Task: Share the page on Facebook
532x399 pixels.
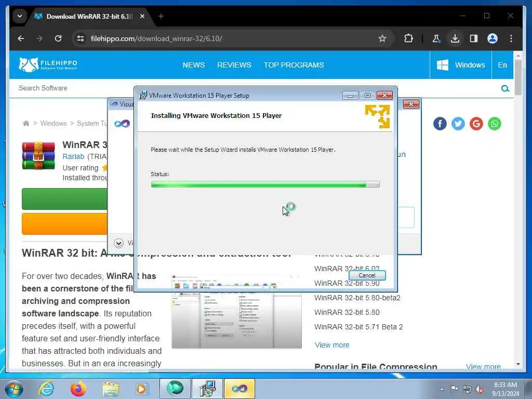Action: [440, 124]
